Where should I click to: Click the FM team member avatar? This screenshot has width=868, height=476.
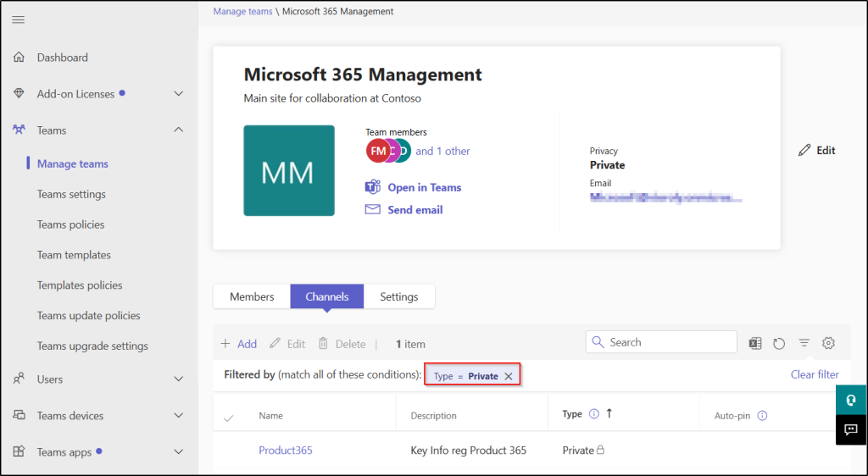pos(377,151)
